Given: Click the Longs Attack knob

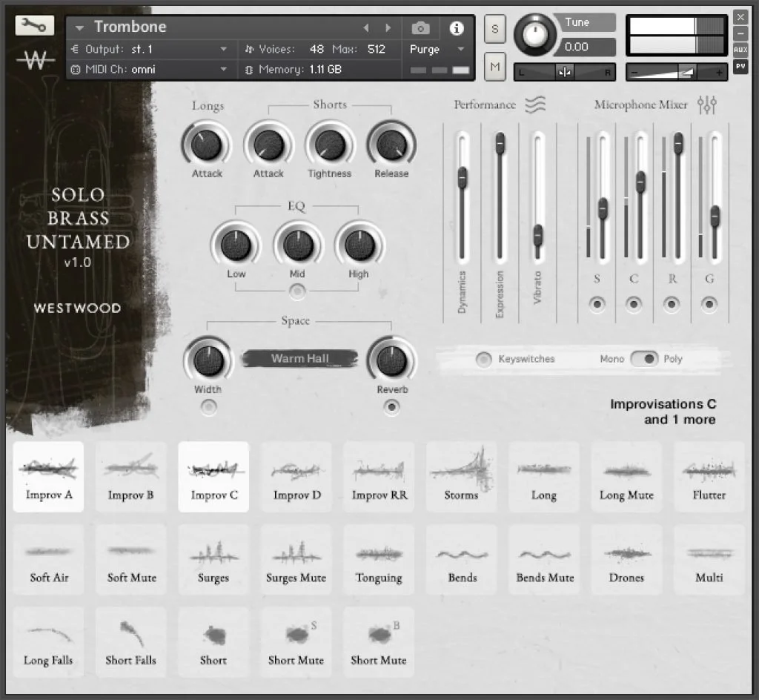Looking at the screenshot, I should [x=207, y=145].
